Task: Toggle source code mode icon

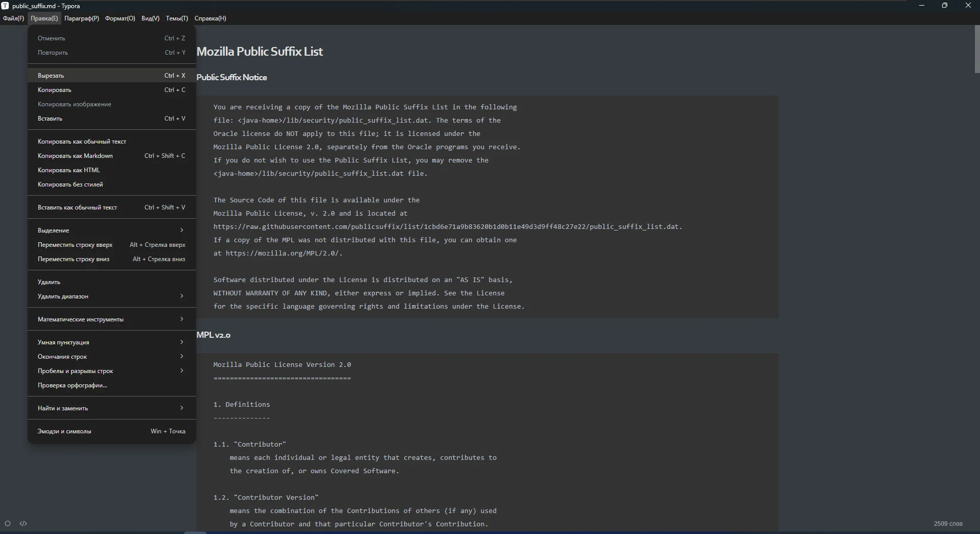Action: coord(24,523)
